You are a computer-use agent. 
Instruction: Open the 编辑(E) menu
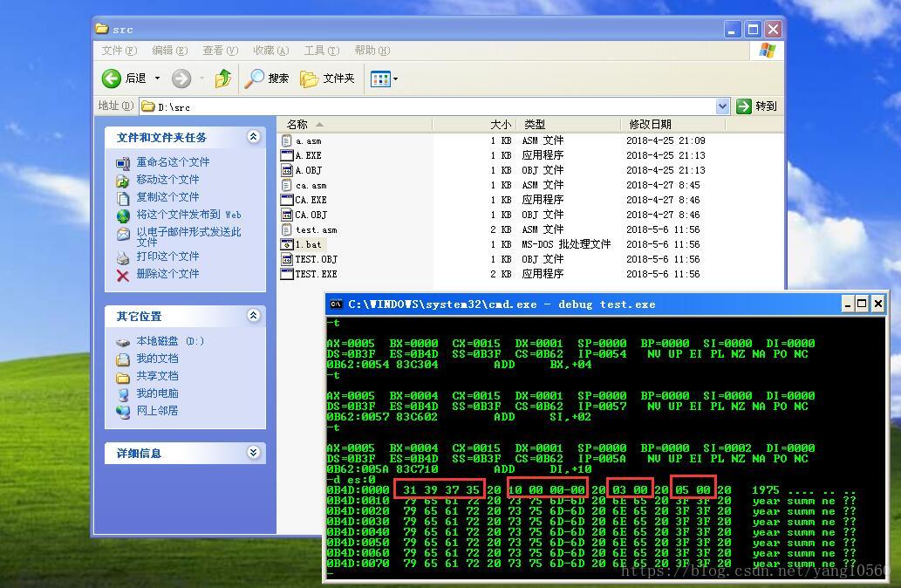[169, 51]
